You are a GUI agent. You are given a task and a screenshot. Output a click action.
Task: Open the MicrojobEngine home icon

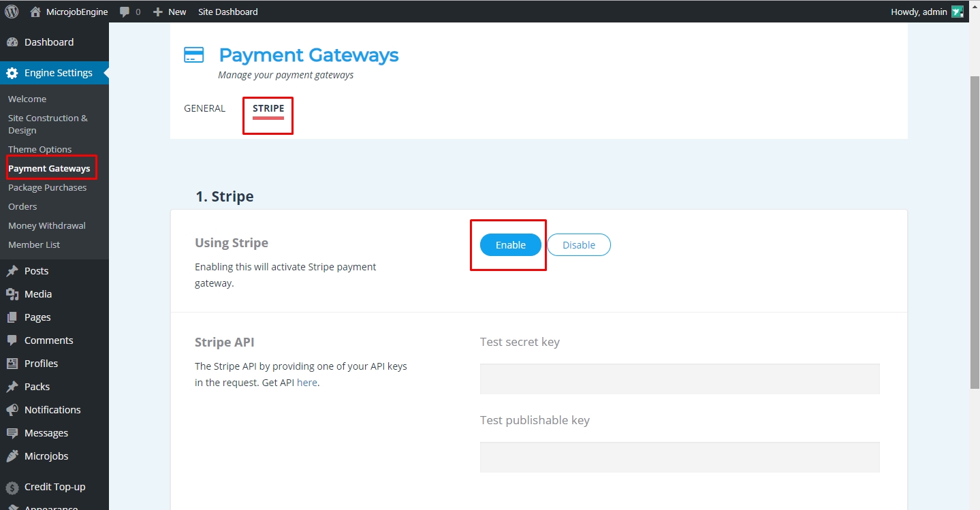(x=35, y=12)
